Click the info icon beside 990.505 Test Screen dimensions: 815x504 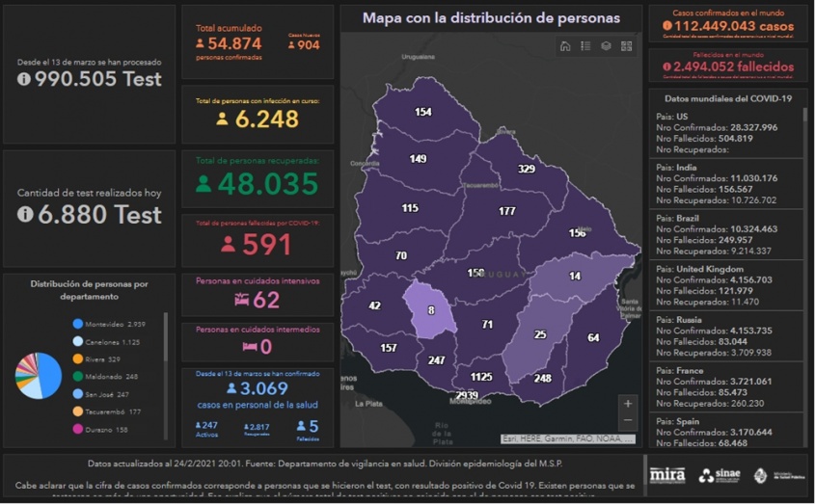tap(24, 80)
